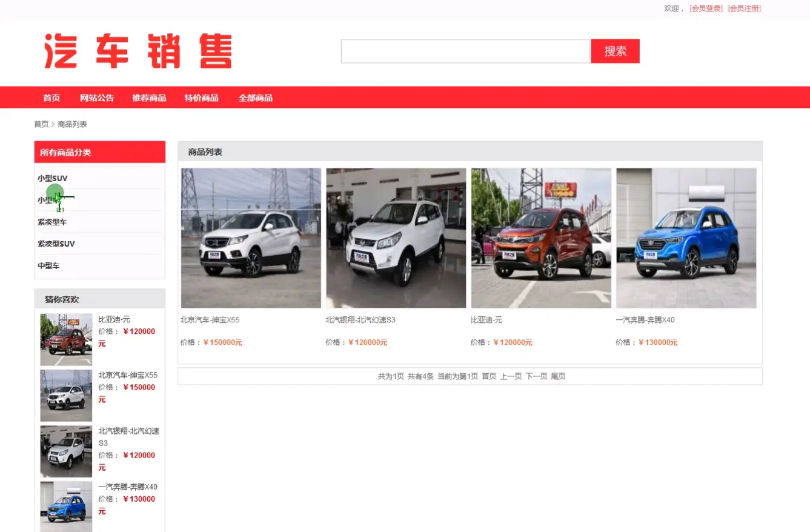This screenshot has height=532, width=810.
Task: Open 北汽幻速S3 thumbnail in 猜你喜欢
Action: (x=66, y=451)
